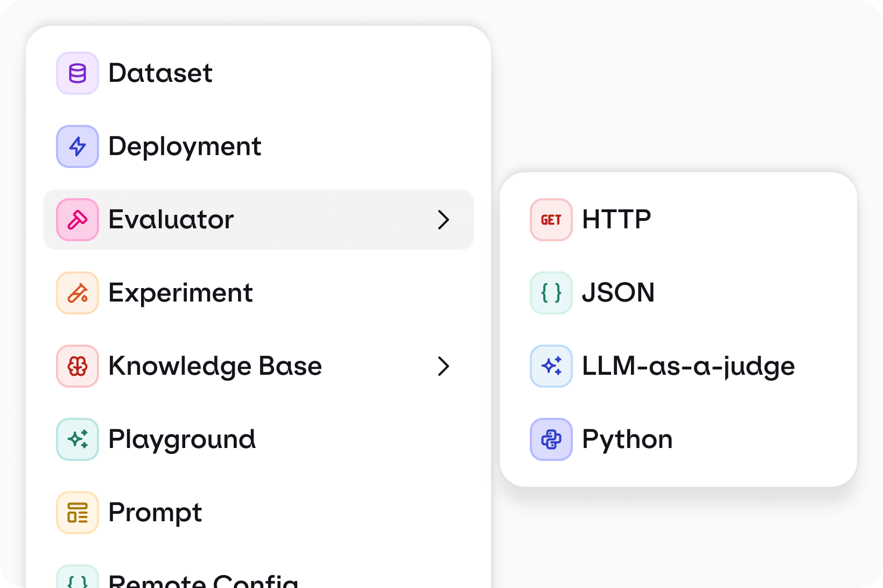Select Dataset from the menu
The image size is (883, 588).
click(x=160, y=73)
